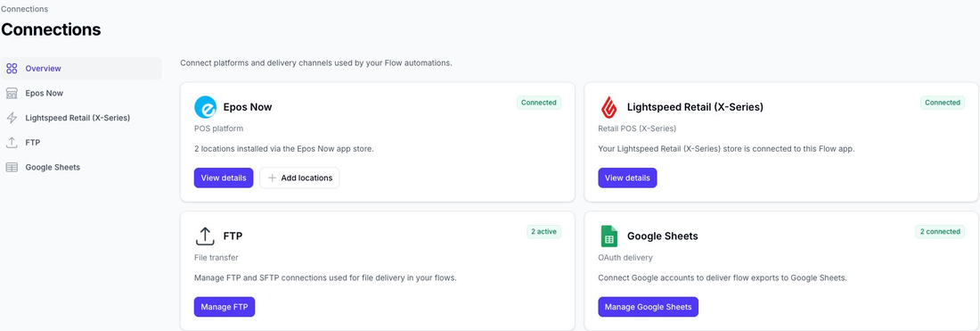Click the green Google Sheets logo

pos(608,236)
